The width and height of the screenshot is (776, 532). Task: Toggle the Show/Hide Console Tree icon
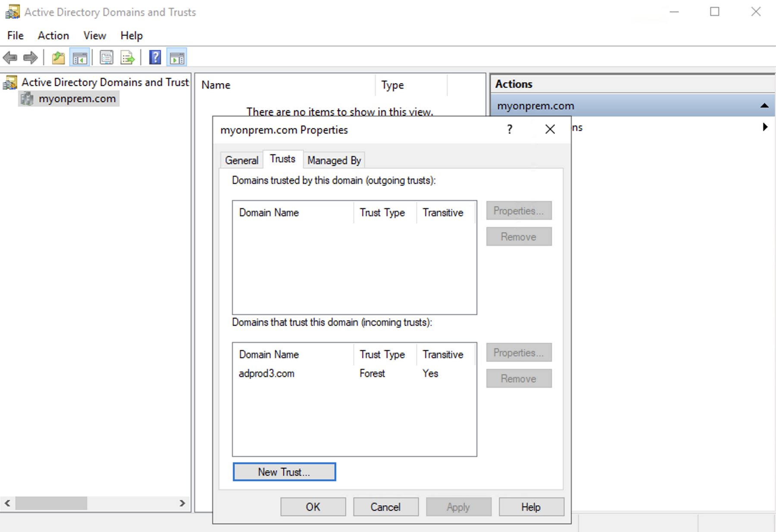click(x=80, y=57)
